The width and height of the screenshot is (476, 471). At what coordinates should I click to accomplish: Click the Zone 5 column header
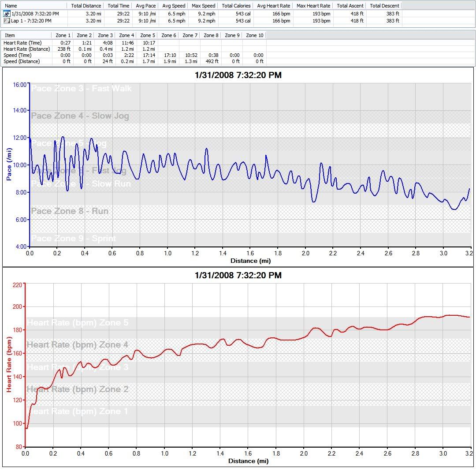(147, 35)
